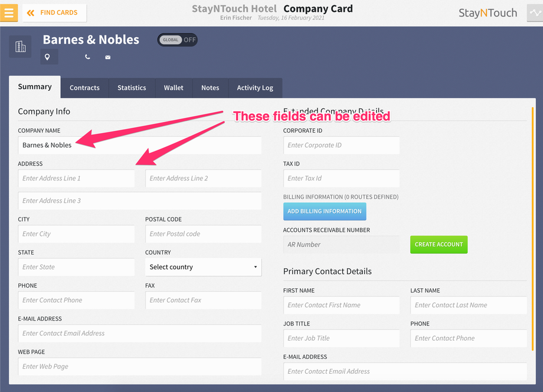Click the Address Line 2 field

[x=203, y=178]
